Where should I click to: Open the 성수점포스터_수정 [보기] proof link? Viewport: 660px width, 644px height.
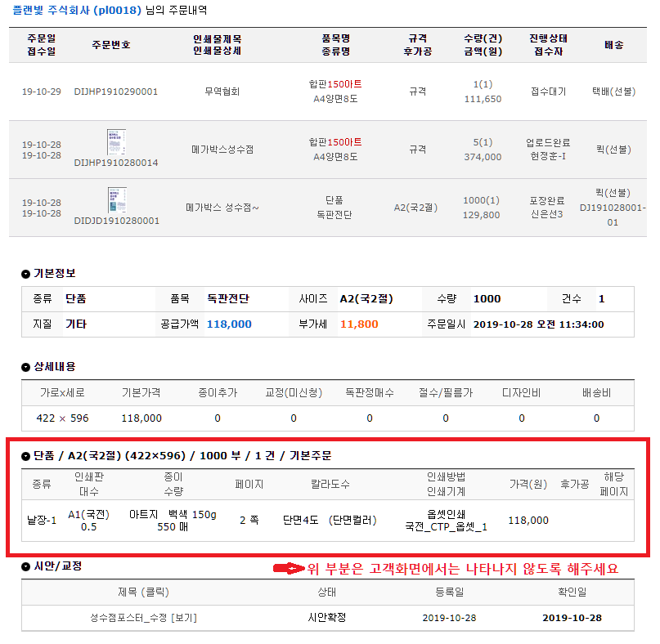[142, 618]
